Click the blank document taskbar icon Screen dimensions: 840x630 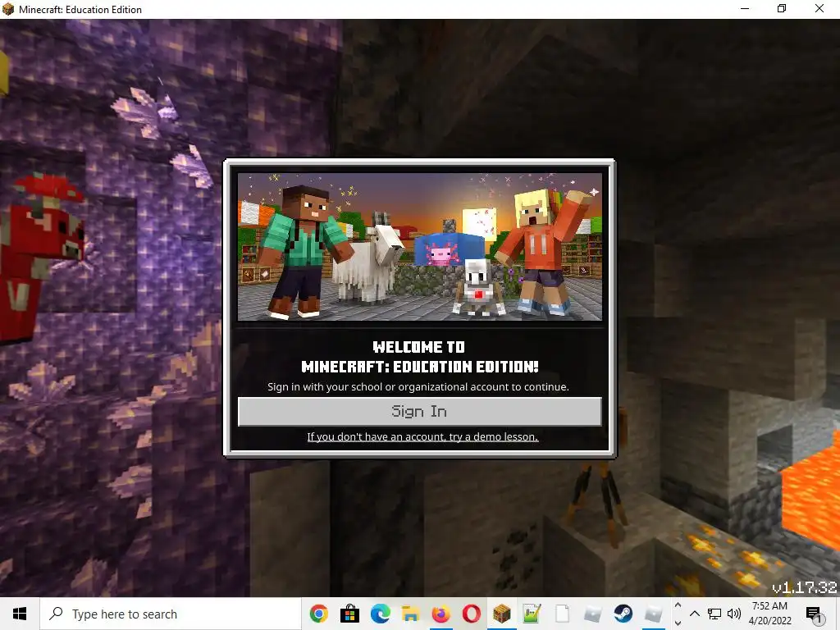(563, 614)
